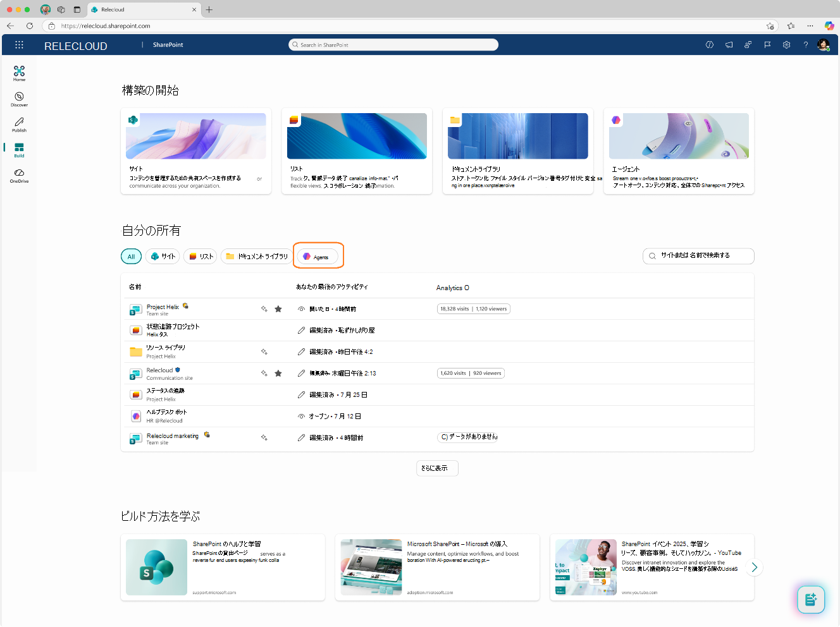Filter by リスト pill
This screenshot has width=840, height=627.
tap(201, 257)
